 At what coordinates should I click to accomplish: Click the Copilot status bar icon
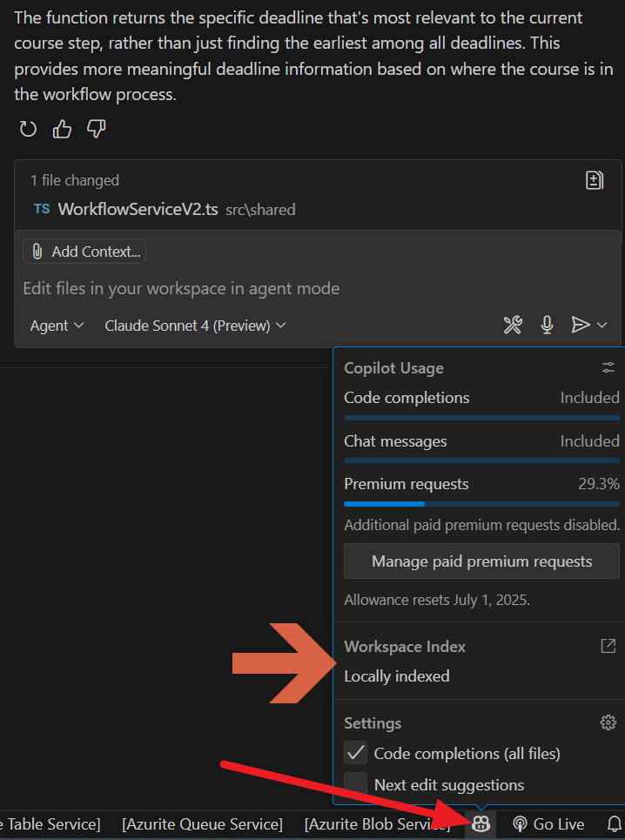click(481, 823)
